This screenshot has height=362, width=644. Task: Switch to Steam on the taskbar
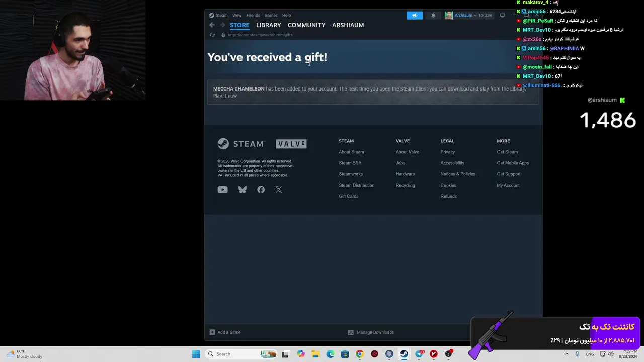point(404,354)
